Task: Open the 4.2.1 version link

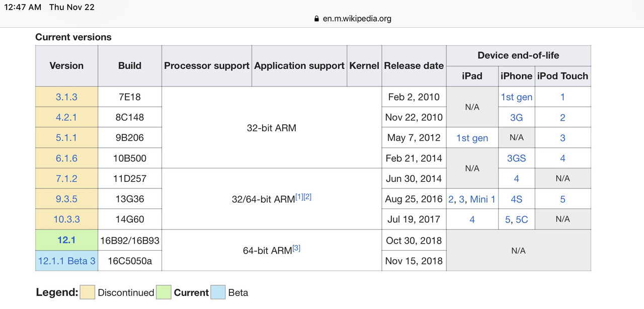Action: (x=66, y=117)
